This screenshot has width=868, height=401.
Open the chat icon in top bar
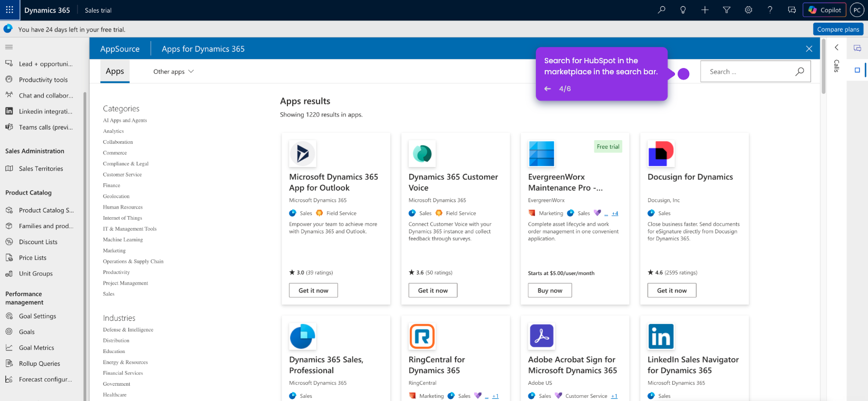(x=792, y=10)
